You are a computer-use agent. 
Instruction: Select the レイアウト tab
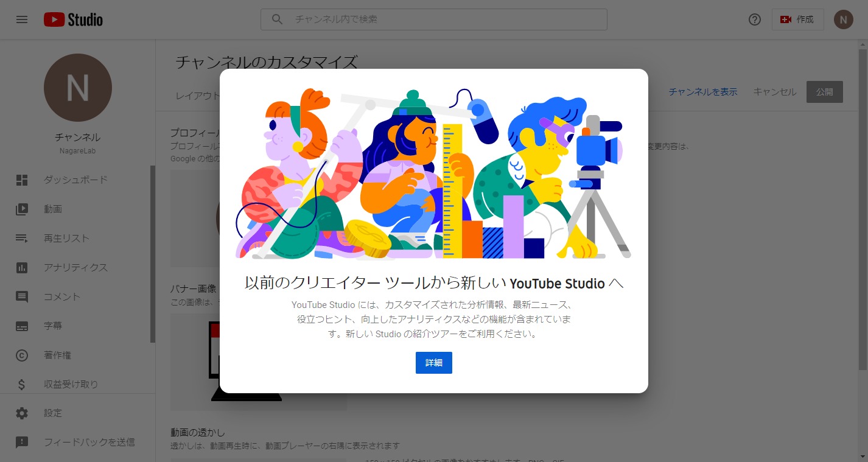click(x=197, y=96)
